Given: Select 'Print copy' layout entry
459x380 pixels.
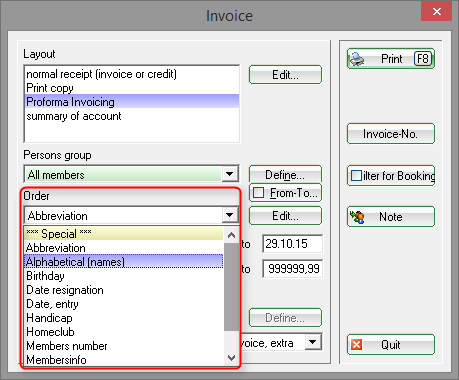Looking at the screenshot, I should 132,88.
